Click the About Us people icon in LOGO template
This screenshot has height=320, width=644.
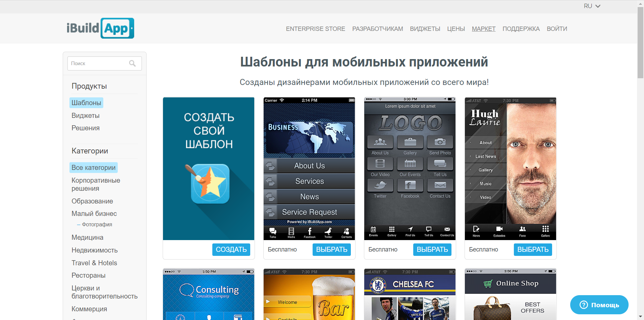click(380, 142)
